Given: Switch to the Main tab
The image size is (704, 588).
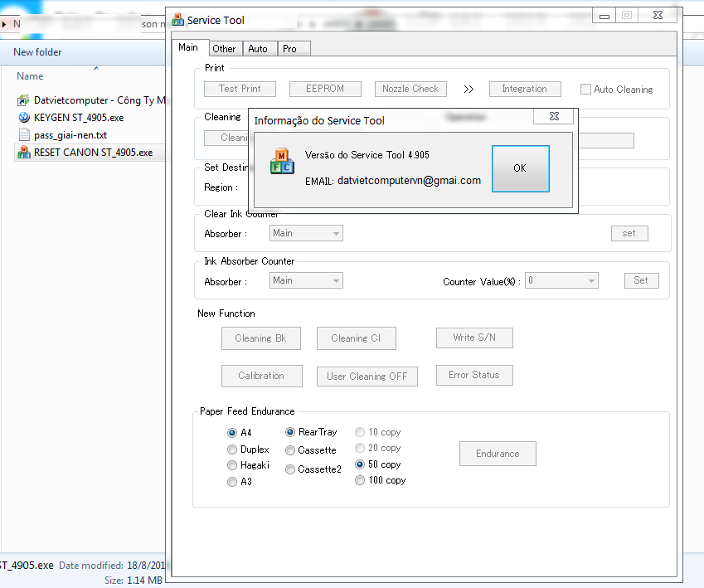Looking at the screenshot, I should pos(188,47).
